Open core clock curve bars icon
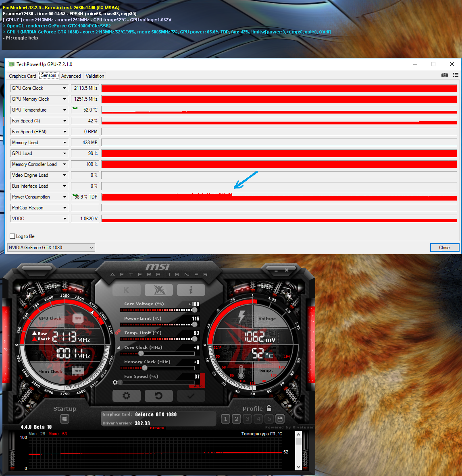Viewport: 462px width, 476px height. 119,348
